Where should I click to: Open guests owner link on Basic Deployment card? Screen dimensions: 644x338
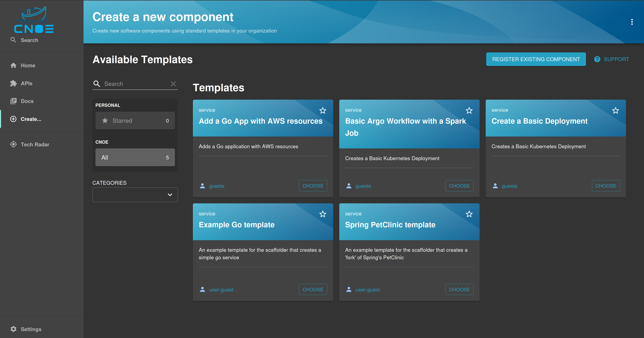pos(509,186)
